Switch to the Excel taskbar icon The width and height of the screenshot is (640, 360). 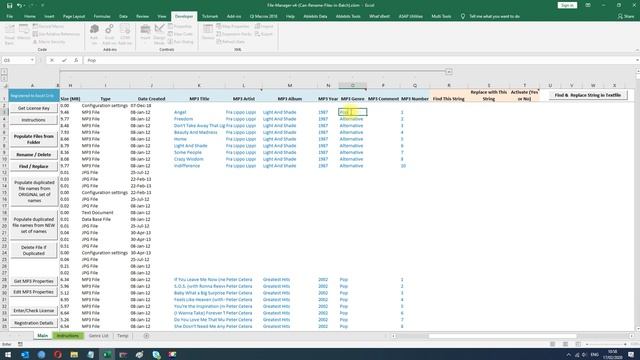[x=107, y=354]
